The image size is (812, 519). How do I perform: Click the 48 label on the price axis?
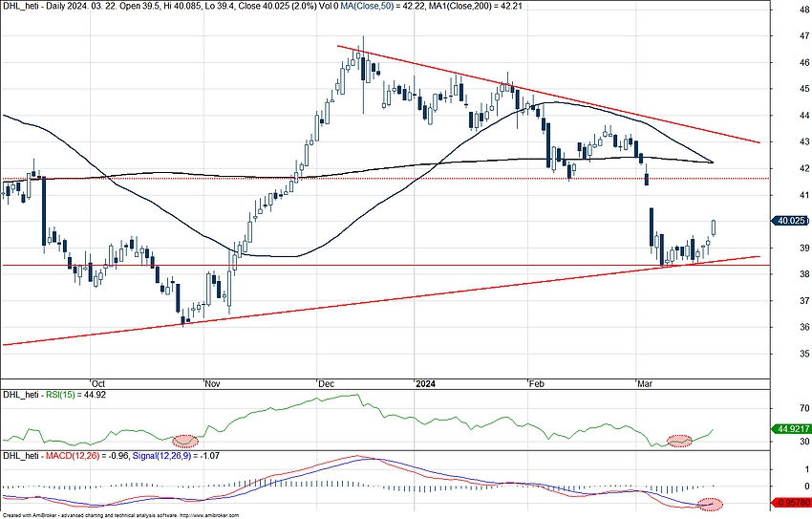[789, 10]
